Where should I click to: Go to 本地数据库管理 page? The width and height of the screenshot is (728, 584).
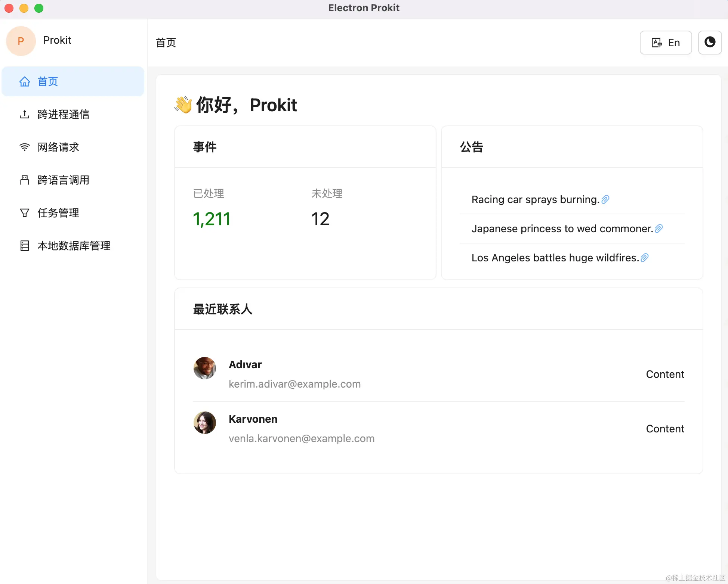[74, 246]
